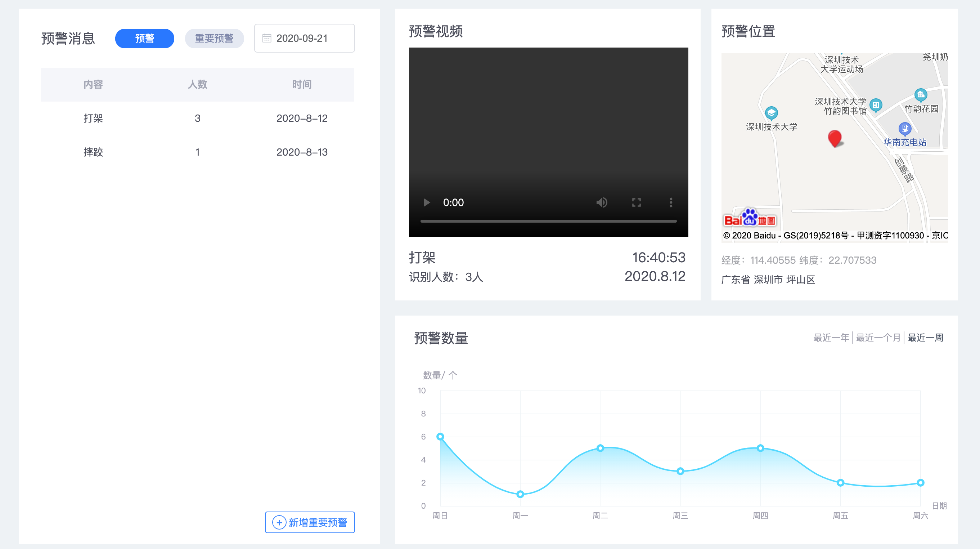Click the 华南充电站 charging station icon

[905, 129]
